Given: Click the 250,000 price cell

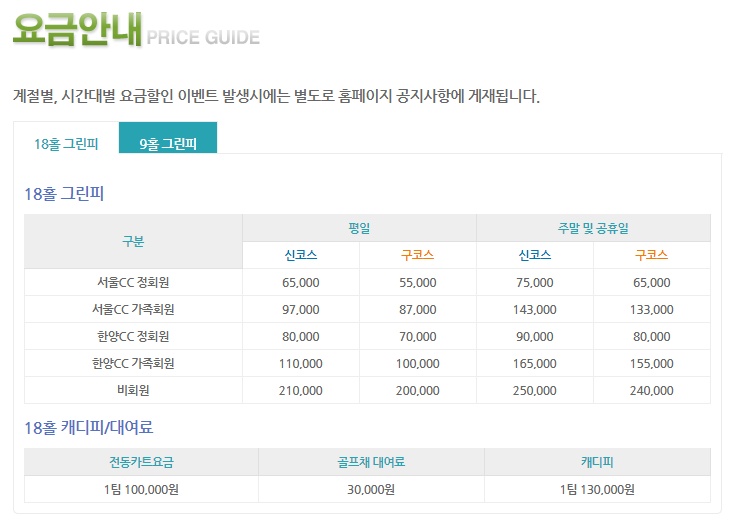Looking at the screenshot, I should click(535, 390).
